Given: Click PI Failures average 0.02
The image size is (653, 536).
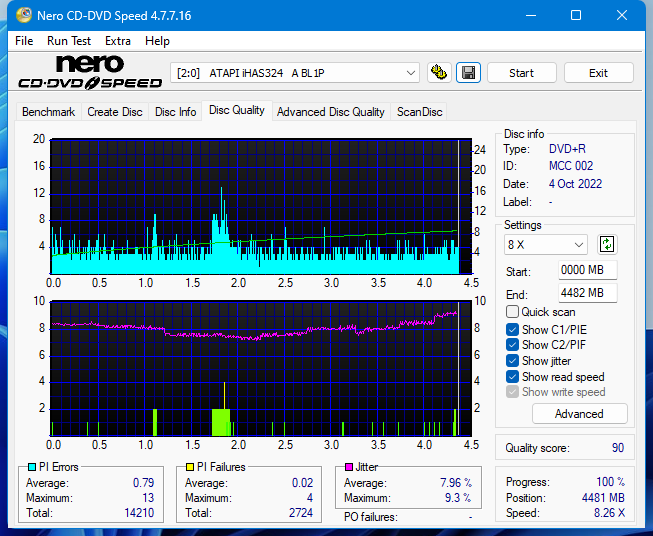Looking at the screenshot, I should (x=302, y=483).
